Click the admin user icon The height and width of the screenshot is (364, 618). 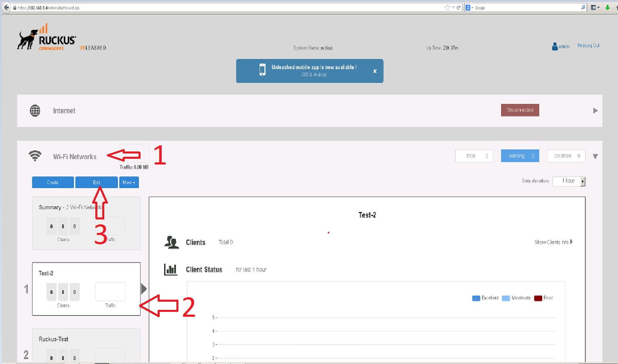(x=554, y=46)
